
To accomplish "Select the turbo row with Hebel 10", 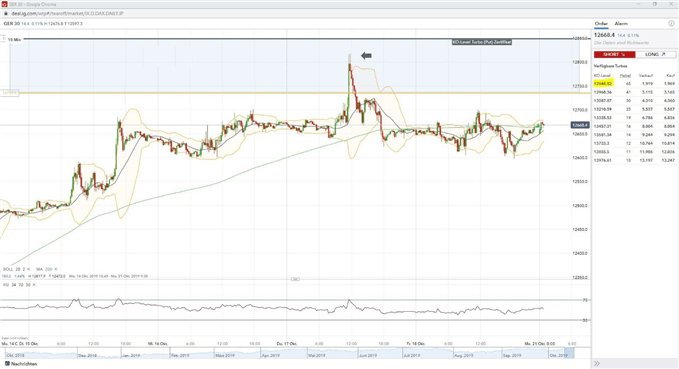I will click(634, 160).
